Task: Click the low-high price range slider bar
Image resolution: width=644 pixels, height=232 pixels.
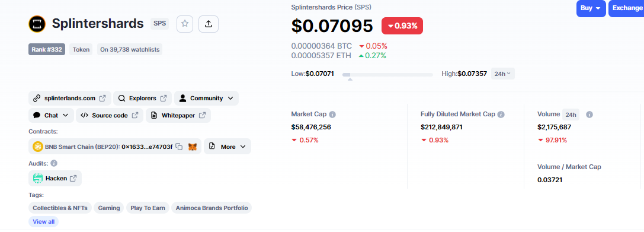Action: click(387, 74)
